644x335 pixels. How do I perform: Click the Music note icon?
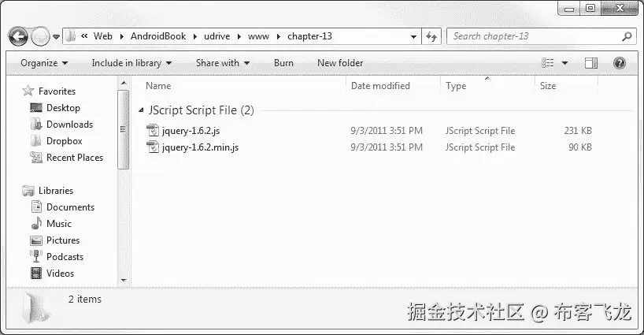pyautogui.click(x=36, y=223)
